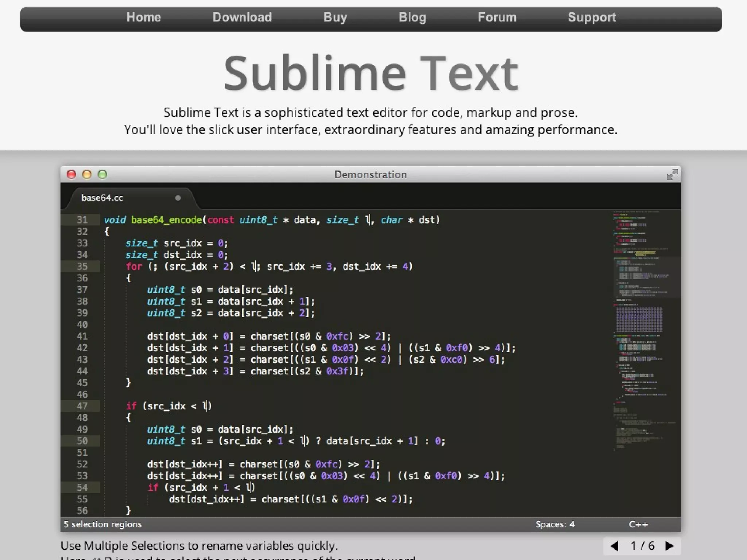Viewport: 747px width, 560px height.
Task: Click the Sublime Text heading
Action: (x=371, y=73)
